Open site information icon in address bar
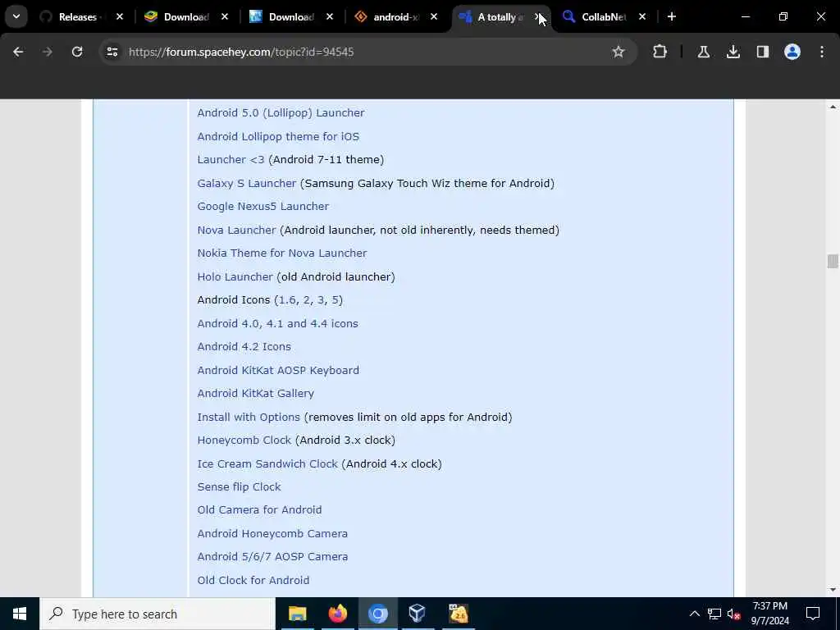840x630 pixels. point(112,52)
